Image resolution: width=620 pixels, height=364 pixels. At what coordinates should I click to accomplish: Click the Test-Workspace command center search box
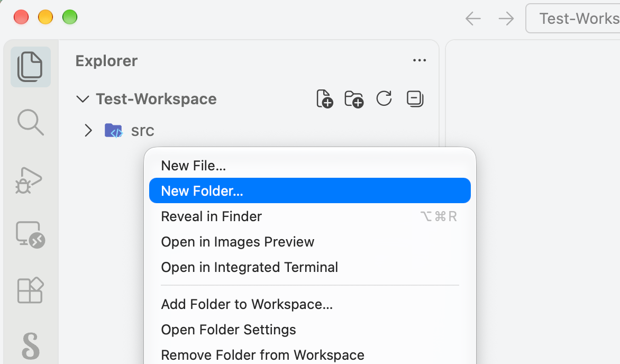(573, 19)
